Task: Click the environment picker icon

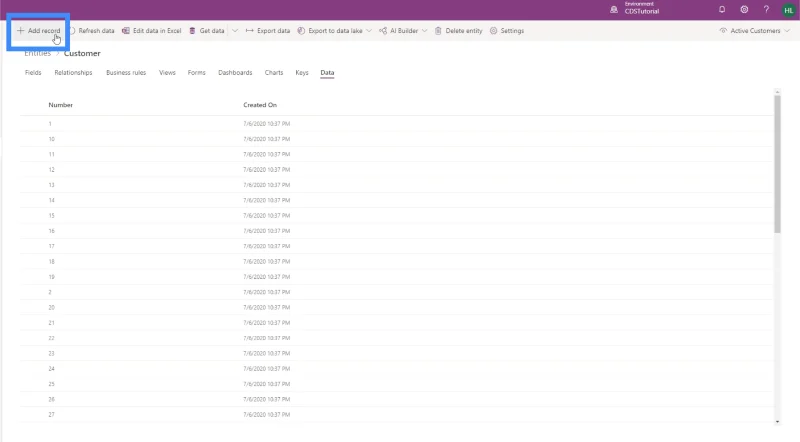Action: (x=614, y=9)
